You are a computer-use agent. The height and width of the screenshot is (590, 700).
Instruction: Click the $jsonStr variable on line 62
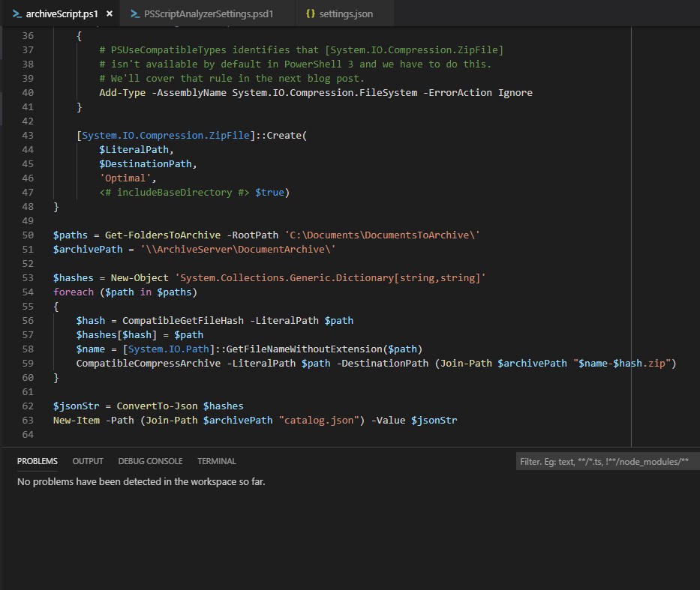point(77,406)
